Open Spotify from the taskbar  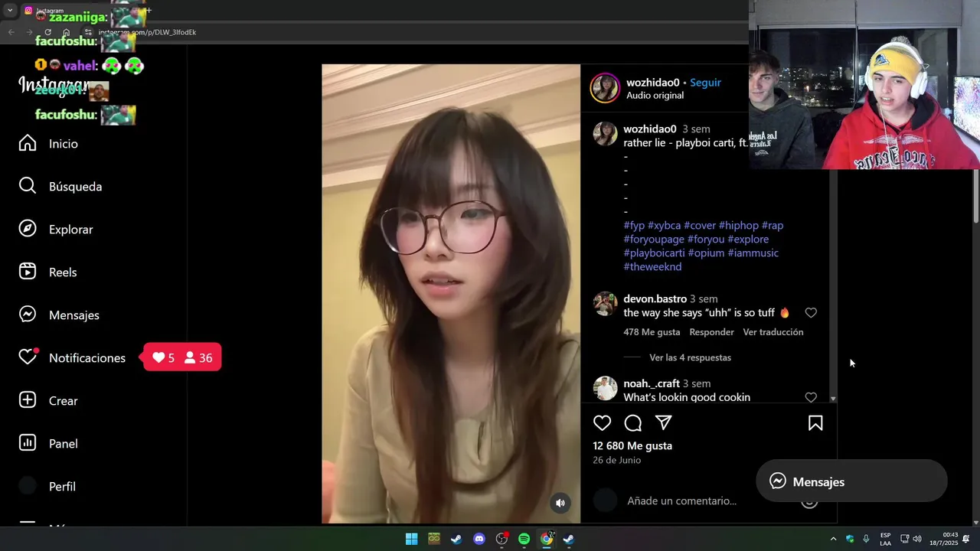[x=524, y=539]
